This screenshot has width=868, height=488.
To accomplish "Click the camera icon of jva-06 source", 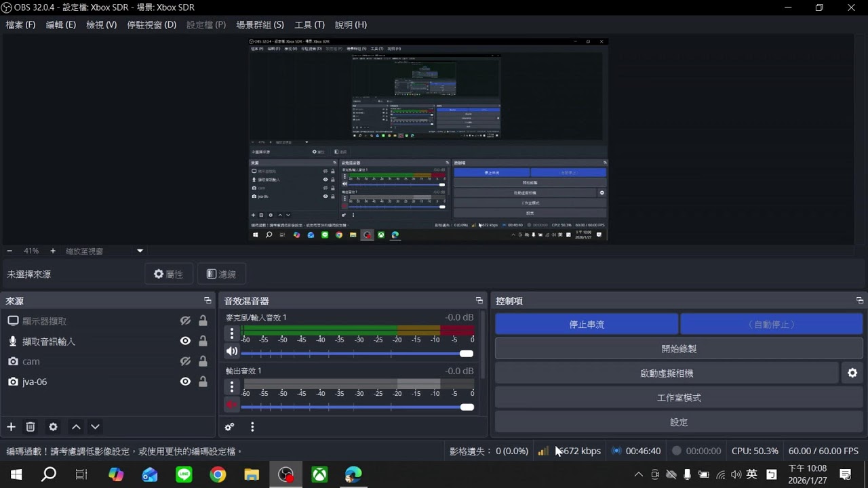I will [13, 382].
